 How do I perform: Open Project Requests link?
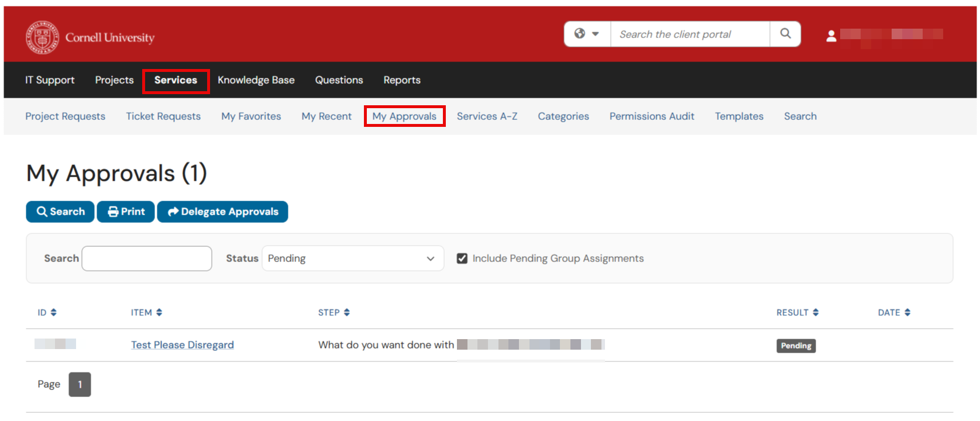coord(66,116)
